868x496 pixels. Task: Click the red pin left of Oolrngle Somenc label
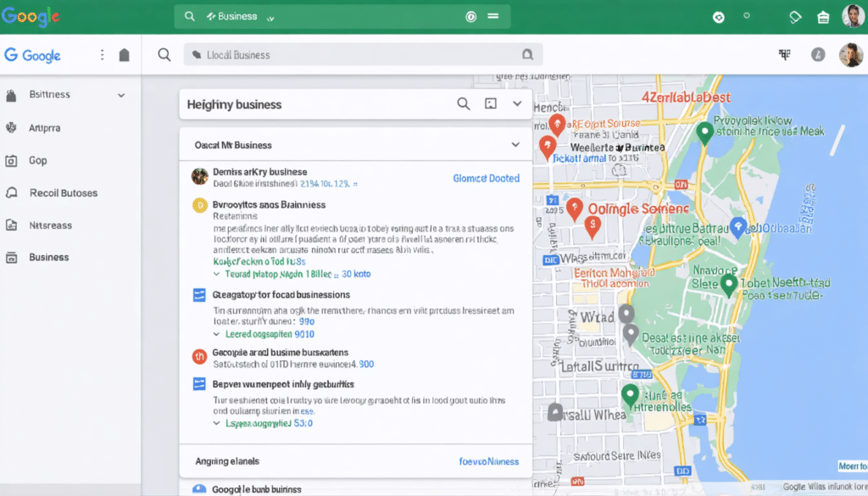575,209
